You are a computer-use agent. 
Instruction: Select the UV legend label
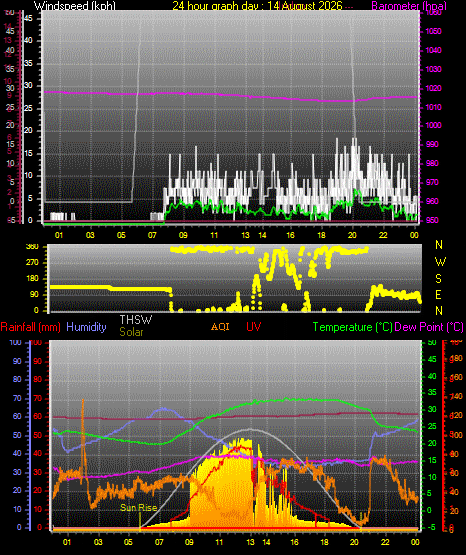(x=254, y=327)
